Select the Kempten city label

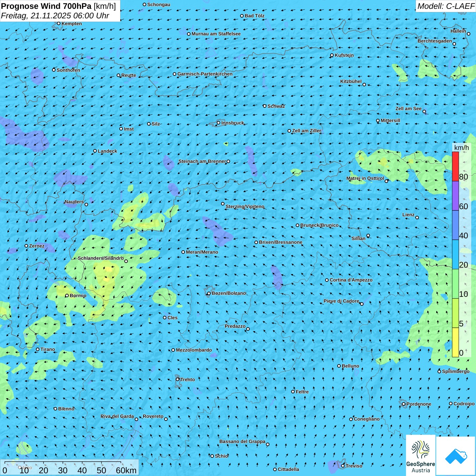(x=71, y=23)
